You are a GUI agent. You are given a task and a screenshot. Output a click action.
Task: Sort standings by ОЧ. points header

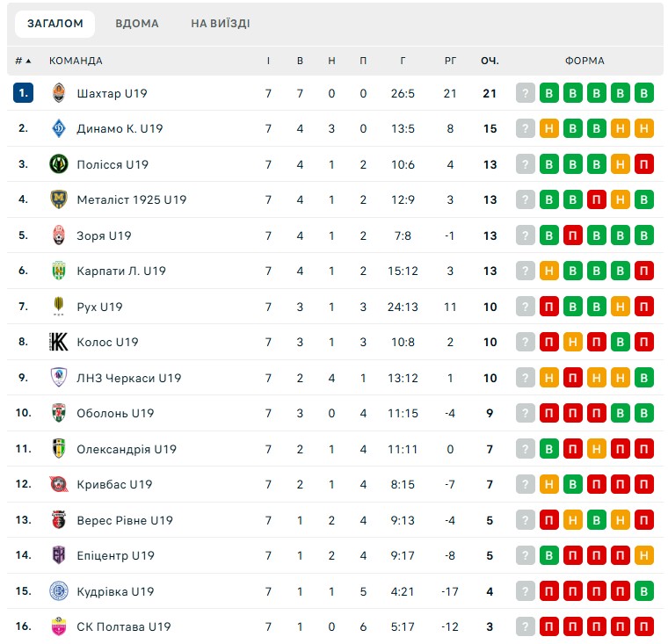click(490, 61)
